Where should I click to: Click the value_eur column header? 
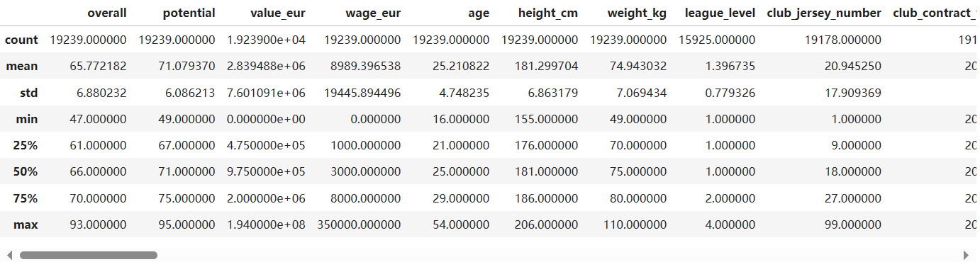pyautogui.click(x=278, y=13)
